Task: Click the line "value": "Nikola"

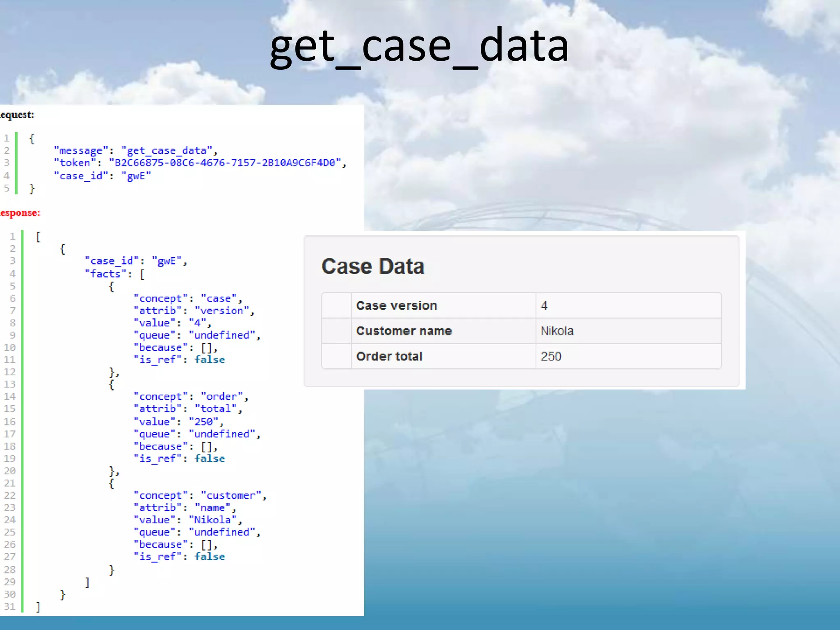Action: (188, 520)
